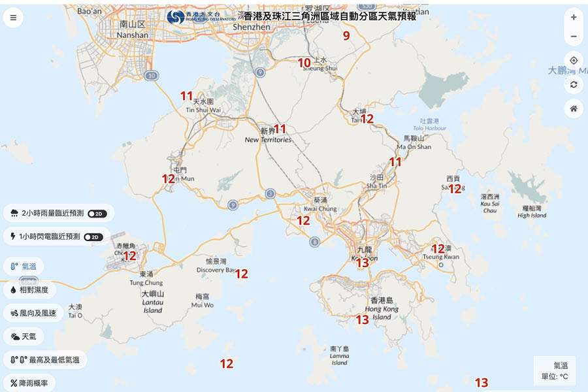Open the hamburger menu
The height and width of the screenshot is (392, 588).
(13, 18)
